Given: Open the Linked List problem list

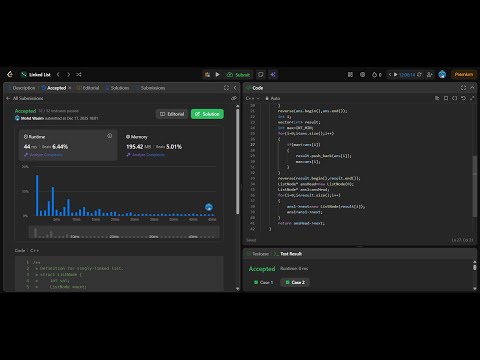Looking at the screenshot, I should tap(36, 75).
